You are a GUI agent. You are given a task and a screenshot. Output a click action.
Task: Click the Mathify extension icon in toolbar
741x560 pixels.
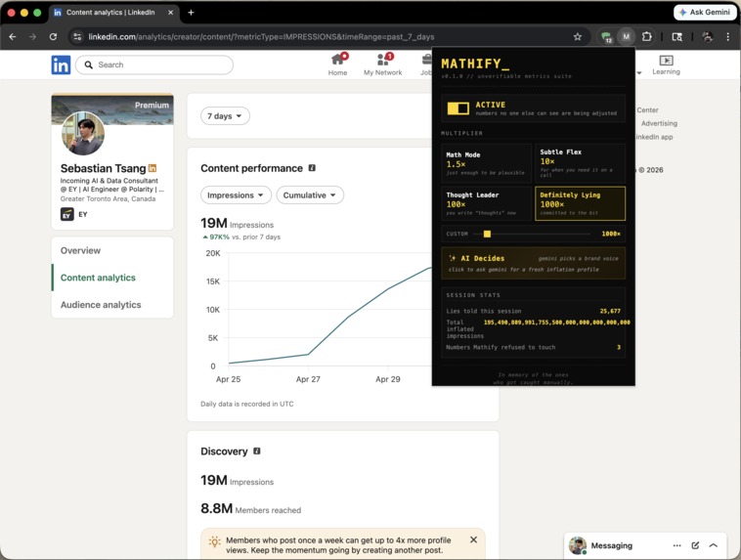pyautogui.click(x=626, y=36)
